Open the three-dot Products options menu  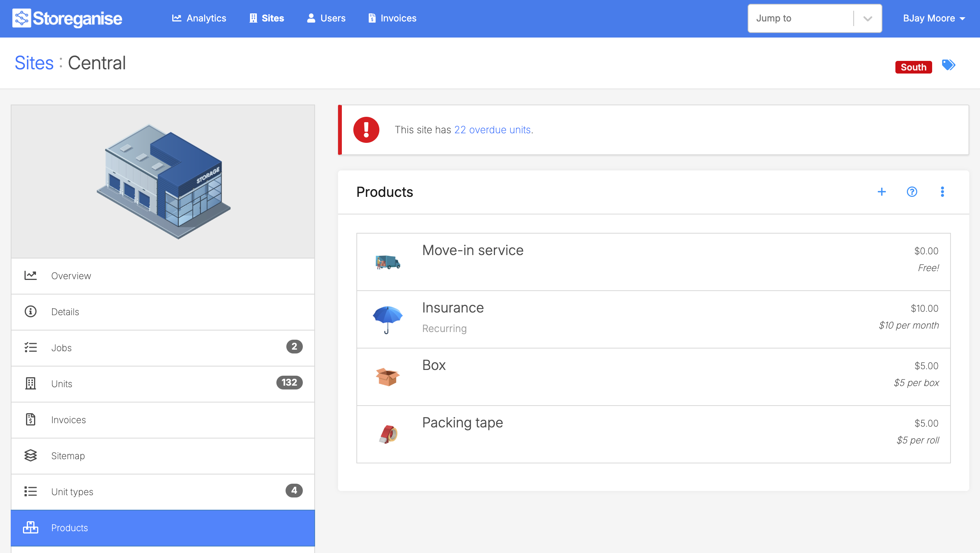tap(942, 192)
